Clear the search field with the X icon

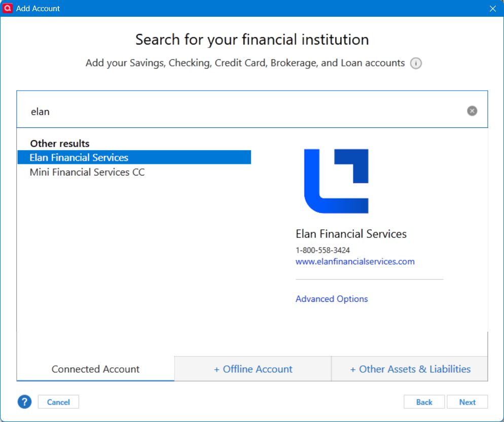click(472, 111)
